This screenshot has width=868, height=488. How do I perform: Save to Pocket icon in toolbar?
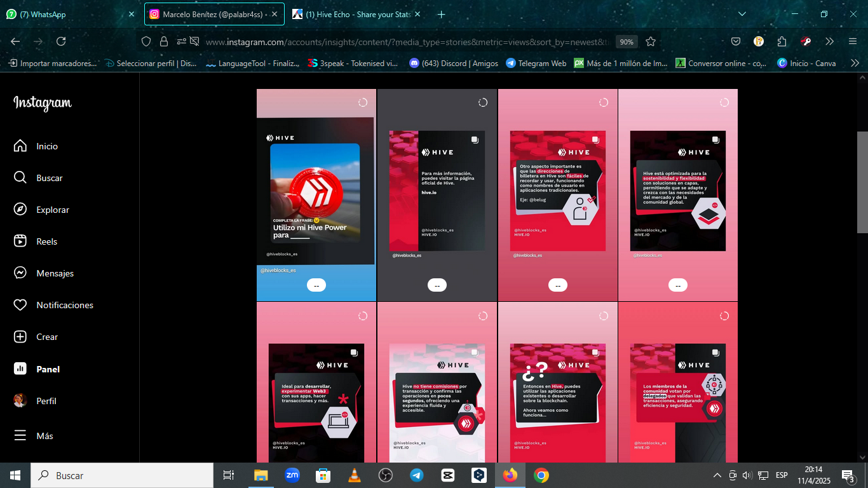click(736, 41)
